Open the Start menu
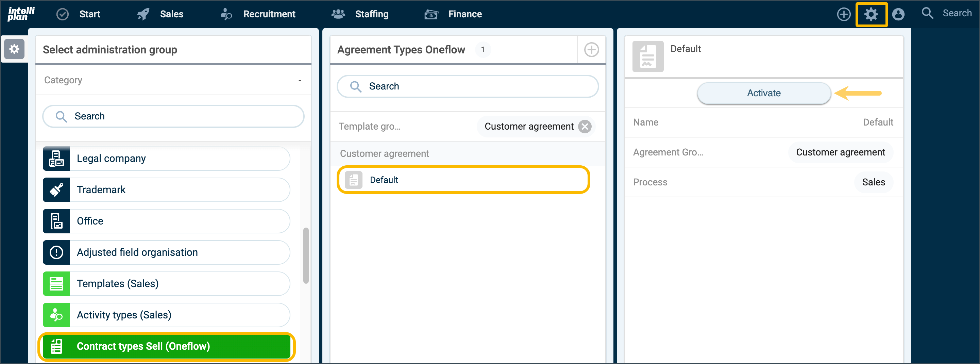The image size is (980, 364). (90, 14)
